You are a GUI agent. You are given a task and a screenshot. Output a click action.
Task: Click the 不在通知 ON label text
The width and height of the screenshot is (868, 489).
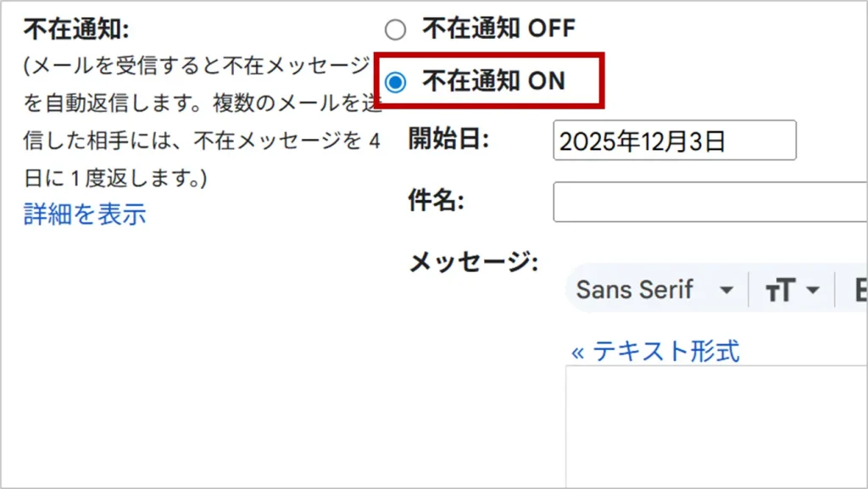click(x=493, y=81)
